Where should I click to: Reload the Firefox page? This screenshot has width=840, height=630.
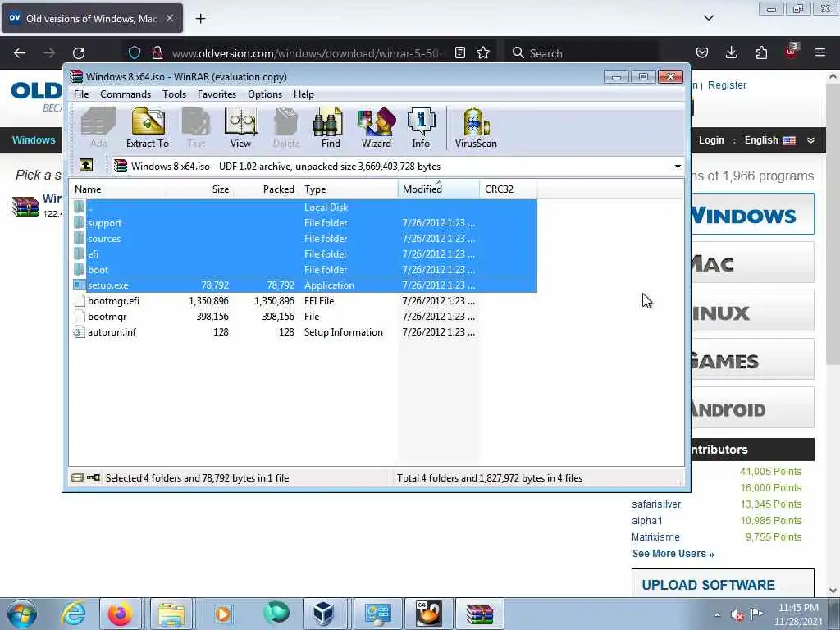(79, 53)
